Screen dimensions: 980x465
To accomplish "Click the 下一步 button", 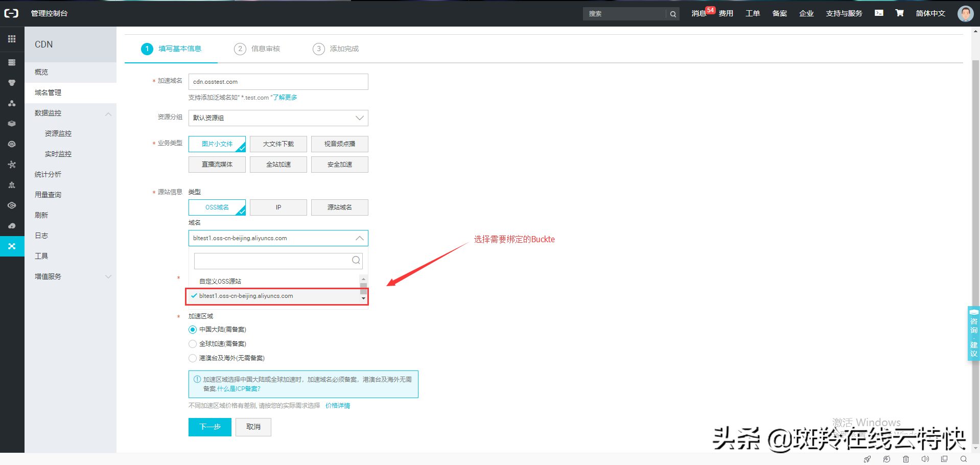I will coord(210,427).
